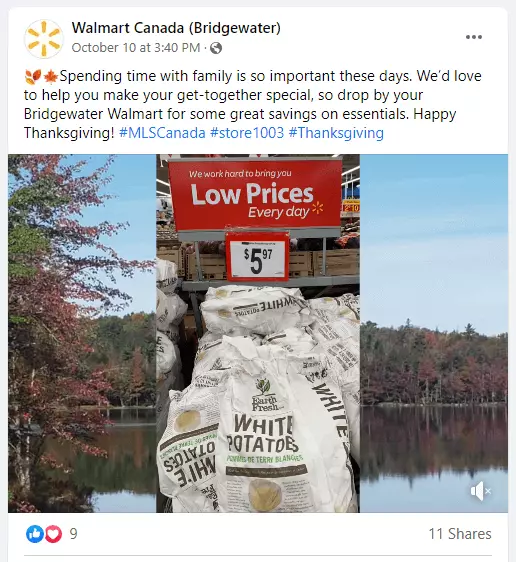Viewport: 516px width, 562px height.
Task: Open Walmart Canada (Bridgewater) page name
Action: click(x=176, y=28)
